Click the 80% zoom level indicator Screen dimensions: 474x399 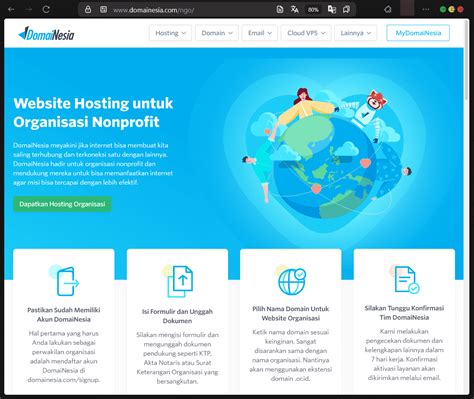[x=313, y=10]
